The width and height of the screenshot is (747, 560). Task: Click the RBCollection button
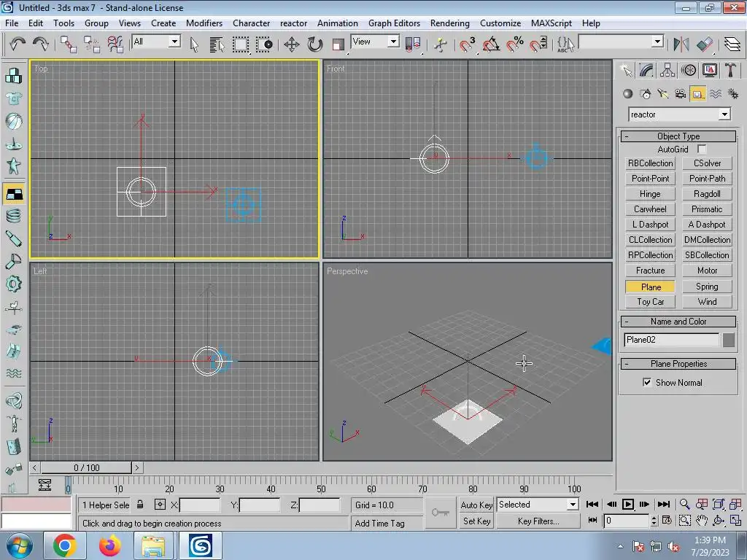click(650, 163)
